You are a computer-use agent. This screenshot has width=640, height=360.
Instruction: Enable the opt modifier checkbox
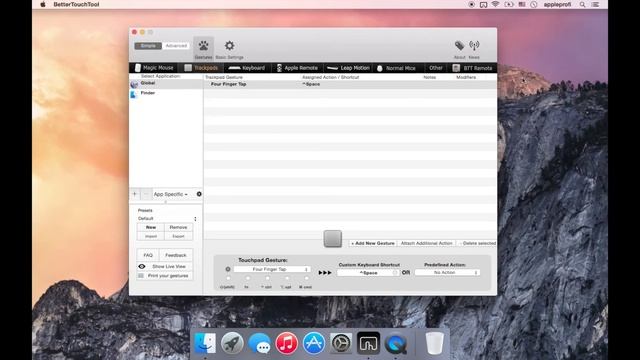287,278
